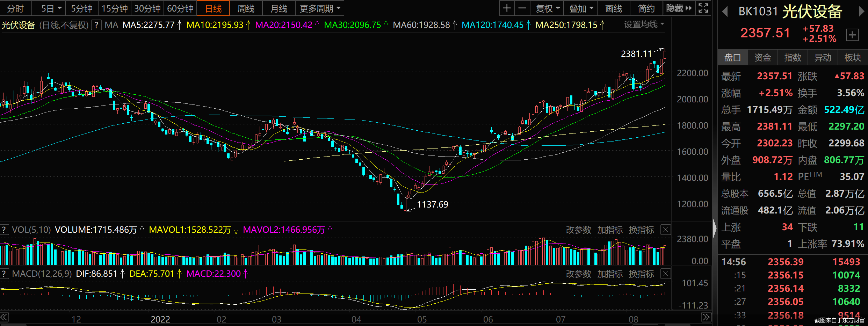868x326 pixels.
Task: Toggle 简约 simple display mode
Action: pos(646,8)
